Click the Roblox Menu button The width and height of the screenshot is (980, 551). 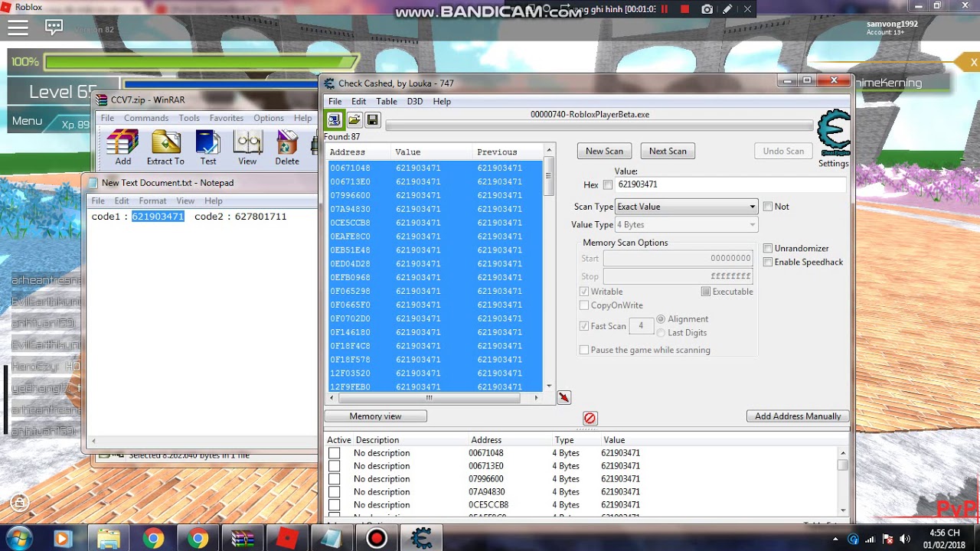27,121
